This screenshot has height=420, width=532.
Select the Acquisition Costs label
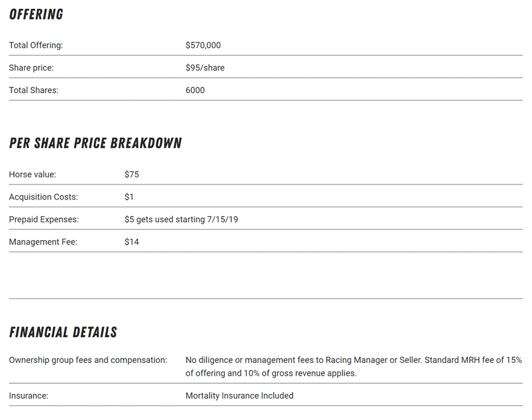pyautogui.click(x=42, y=197)
